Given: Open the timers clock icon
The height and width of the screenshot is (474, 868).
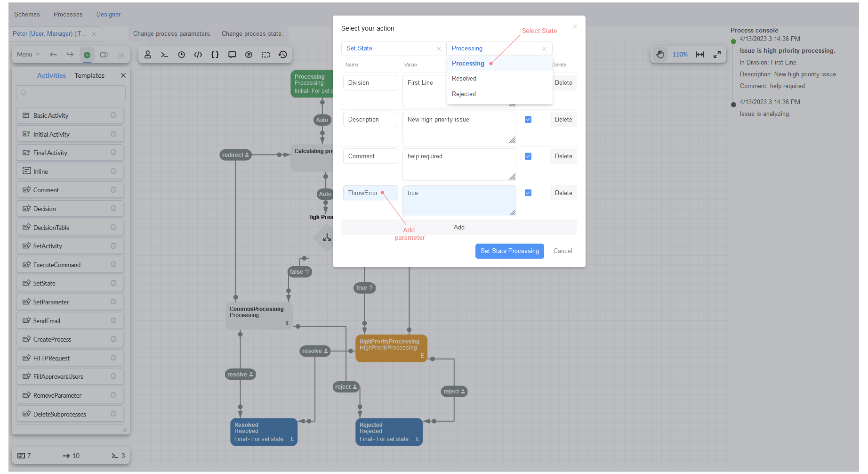Looking at the screenshot, I should coord(181,55).
